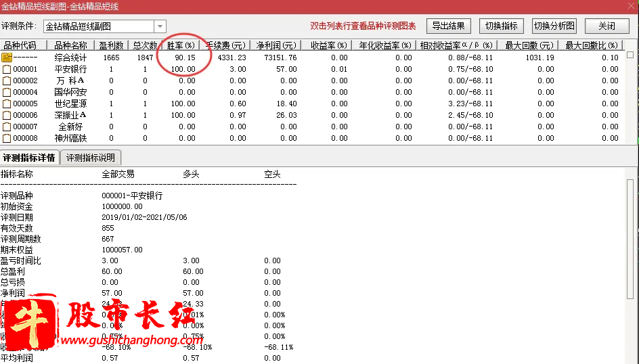Click the 导出结果 button
The height and width of the screenshot is (364, 639).
coord(448,26)
